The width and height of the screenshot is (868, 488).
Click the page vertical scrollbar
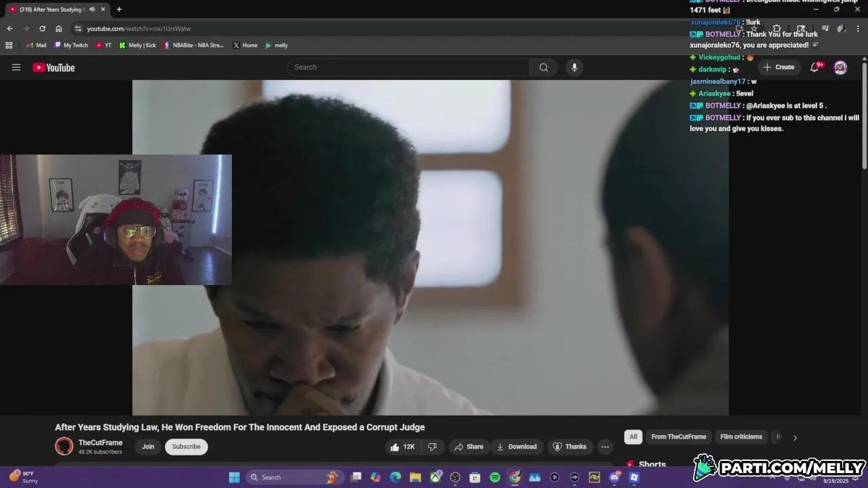pos(865,115)
